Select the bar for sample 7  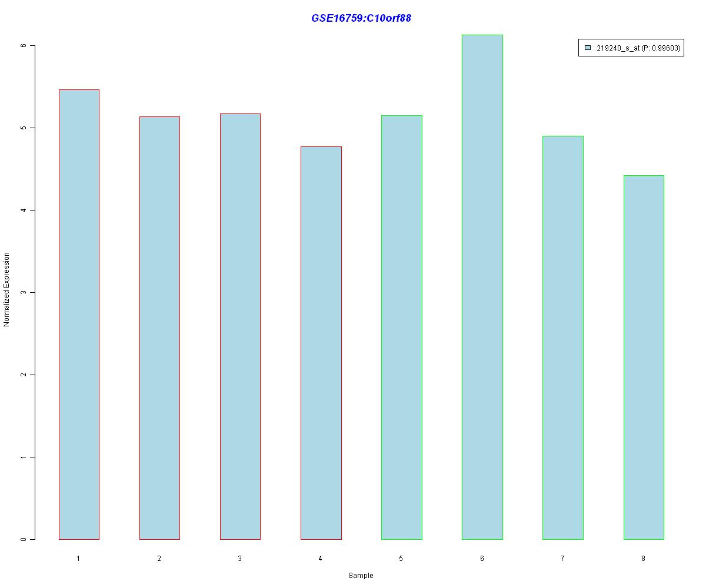tap(563, 338)
